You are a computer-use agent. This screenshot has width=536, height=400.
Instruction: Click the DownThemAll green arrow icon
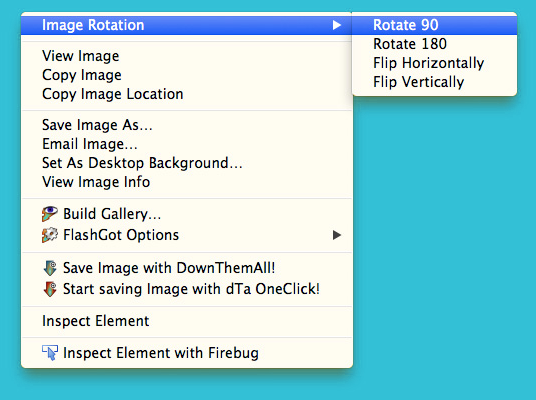tap(50, 268)
